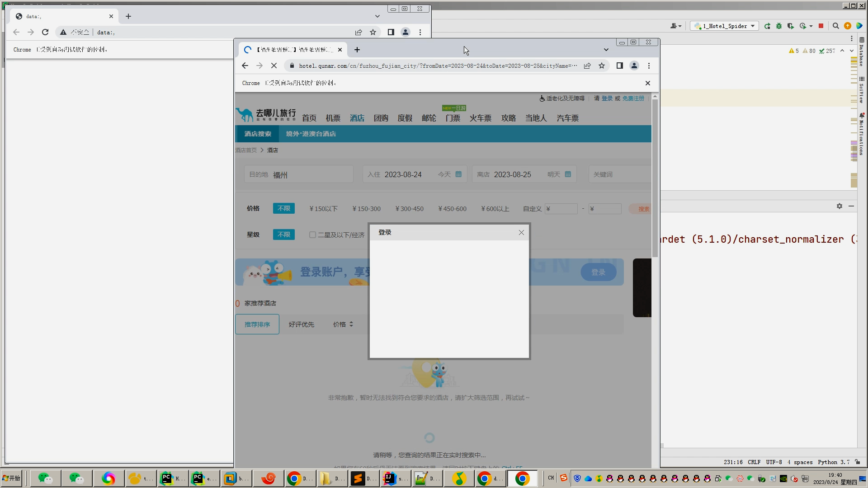Image resolution: width=868 pixels, height=488 pixels.
Task: Click the red Stop run icon in PyCharm
Action: click(821, 26)
